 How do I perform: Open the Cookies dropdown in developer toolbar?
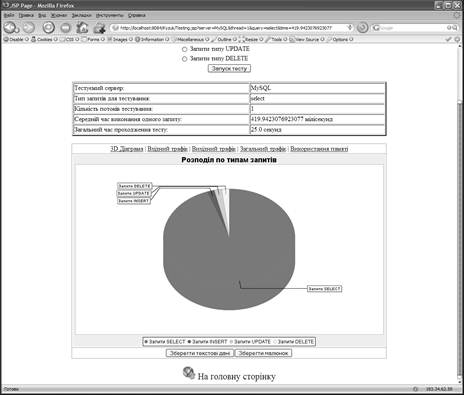(x=44, y=39)
